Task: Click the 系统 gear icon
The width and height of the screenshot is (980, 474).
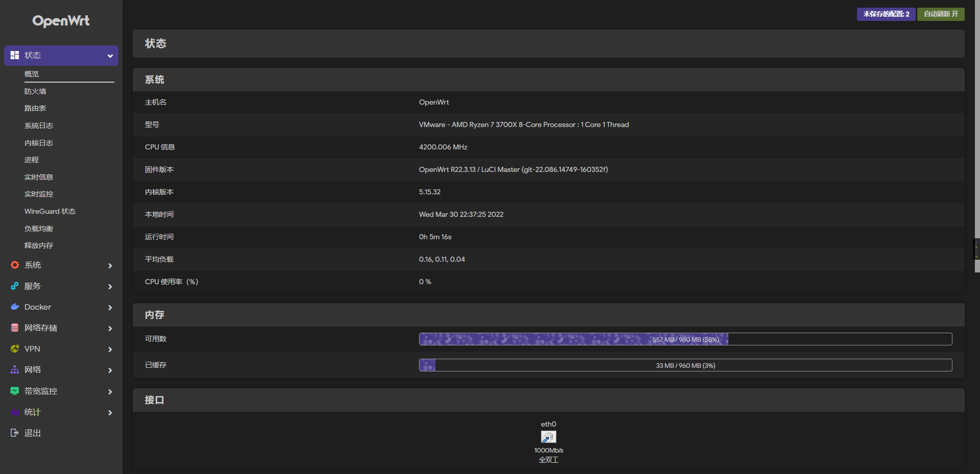Action: tap(15, 265)
